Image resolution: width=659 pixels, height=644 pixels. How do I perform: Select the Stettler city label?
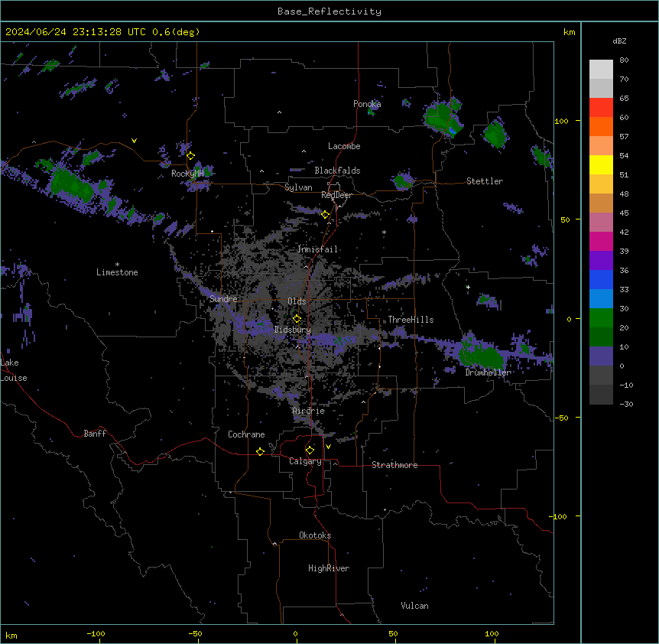click(485, 181)
